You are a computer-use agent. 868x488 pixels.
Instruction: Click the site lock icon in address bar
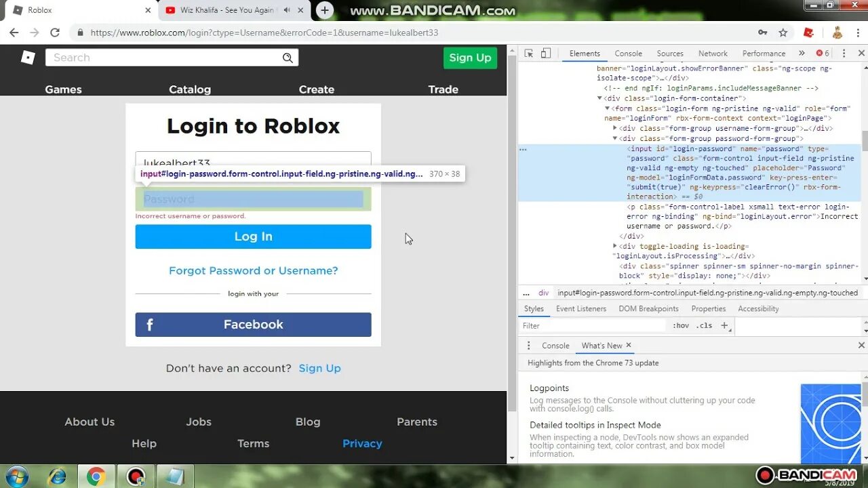[81, 33]
